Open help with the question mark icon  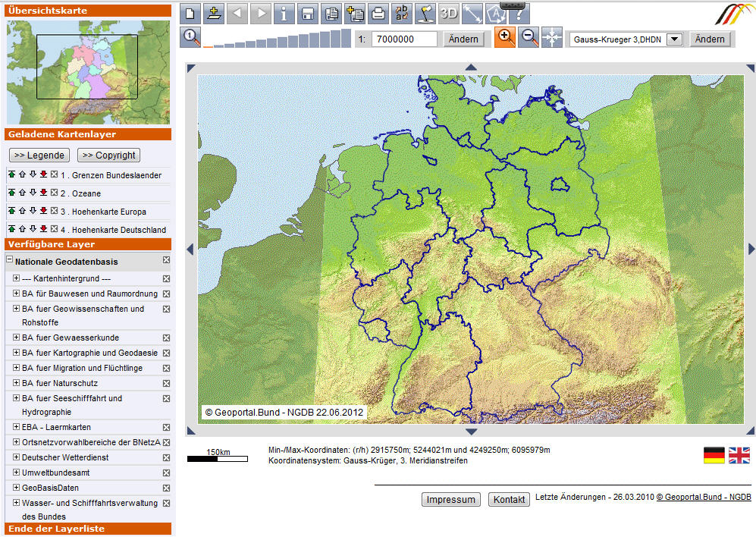click(519, 14)
